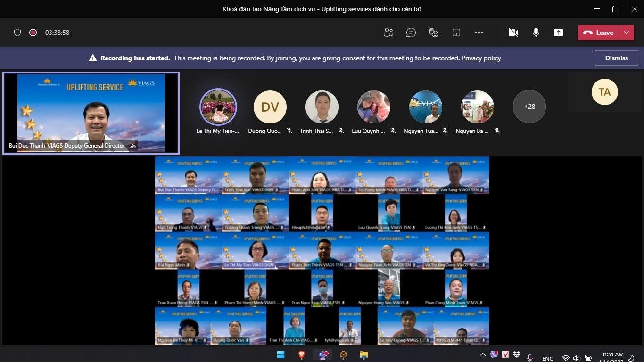Viewport: 644px width, 362px height.
Task: Select the Bui Duc Thanh pinned video tile
Action: 91,113
